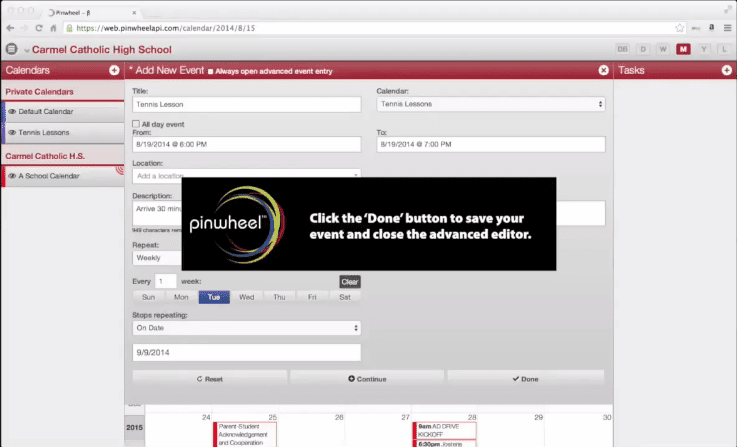Reload the page with refresh icon

(39, 28)
